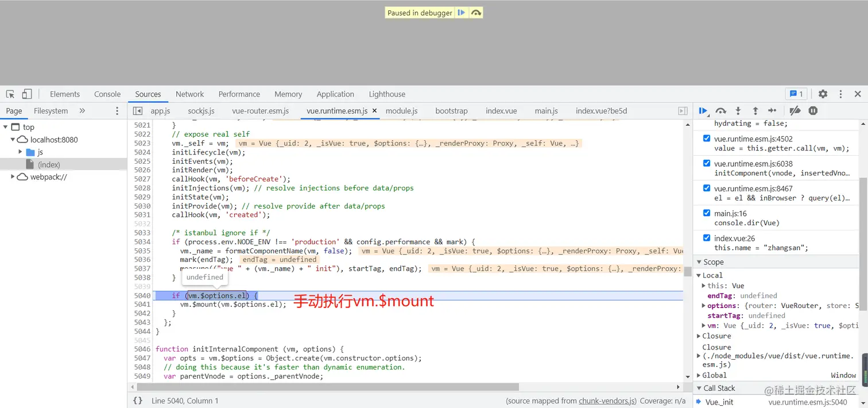Viewport: 868px width, 408px height.
Task: Switch navigator to Filesystem tab
Action: [x=51, y=111]
